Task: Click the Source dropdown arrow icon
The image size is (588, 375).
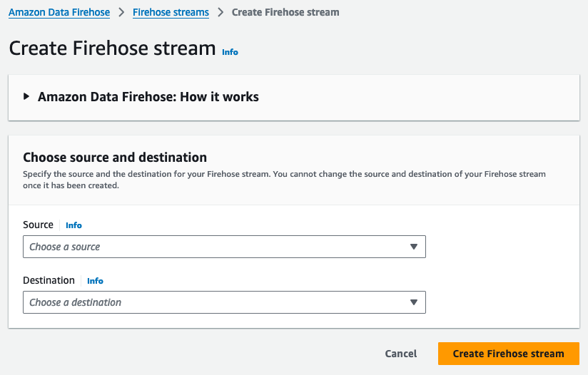Action: [x=413, y=247]
